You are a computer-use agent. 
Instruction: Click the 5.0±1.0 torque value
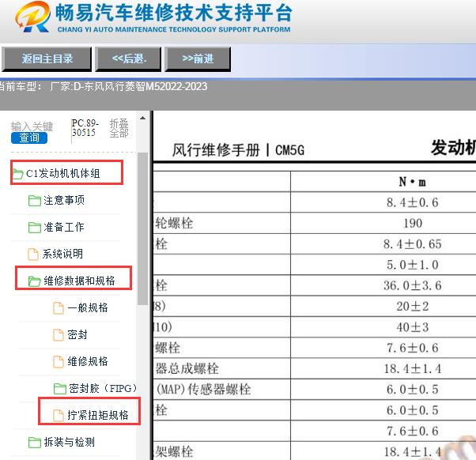412,265
